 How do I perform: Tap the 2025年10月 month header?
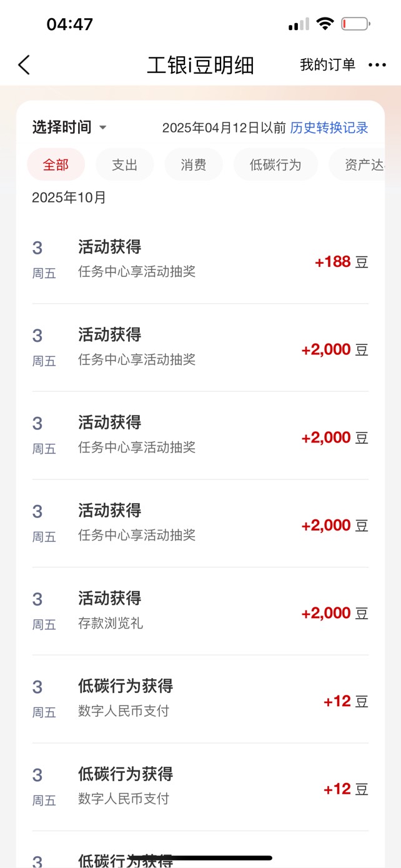69,198
